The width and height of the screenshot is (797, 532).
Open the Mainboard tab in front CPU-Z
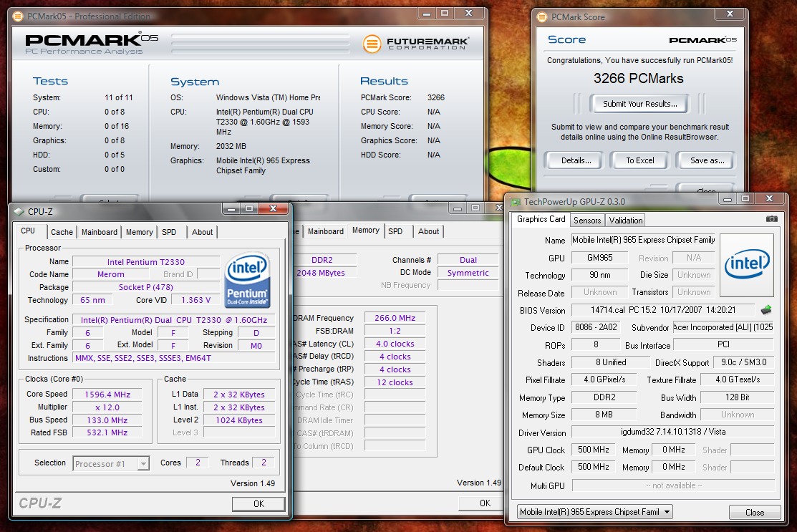coord(99,232)
